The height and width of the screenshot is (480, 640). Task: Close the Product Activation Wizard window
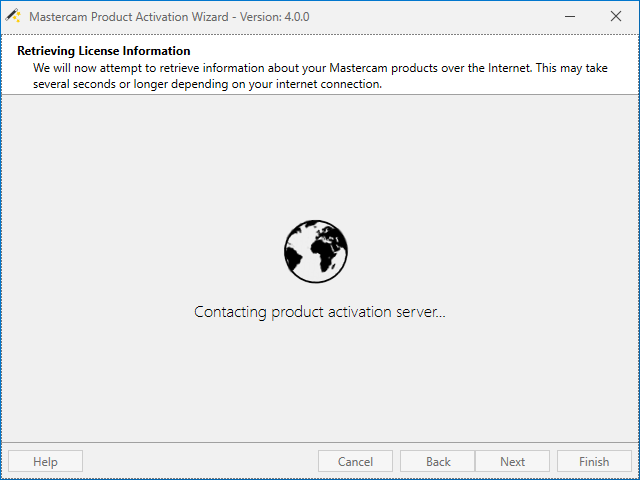tap(615, 16)
